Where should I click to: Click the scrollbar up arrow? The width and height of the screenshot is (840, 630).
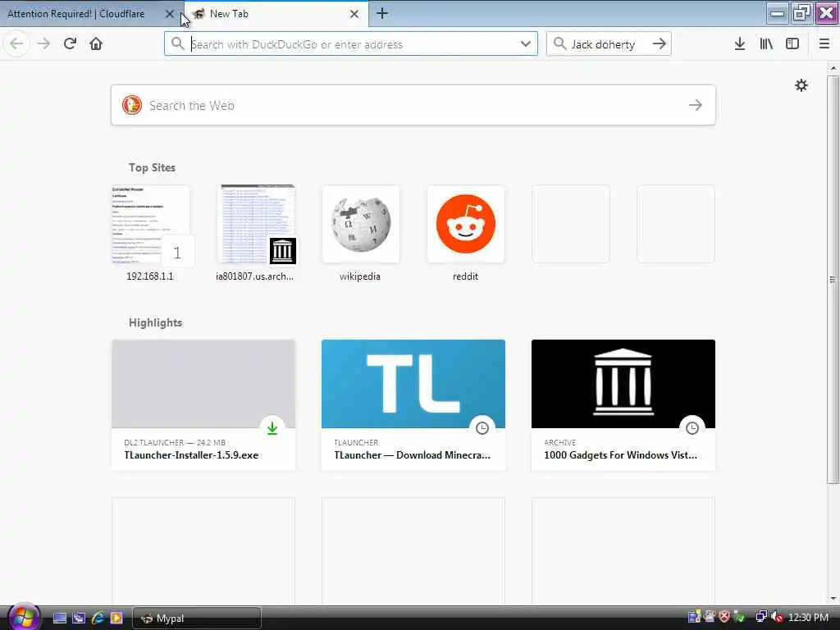point(833,68)
